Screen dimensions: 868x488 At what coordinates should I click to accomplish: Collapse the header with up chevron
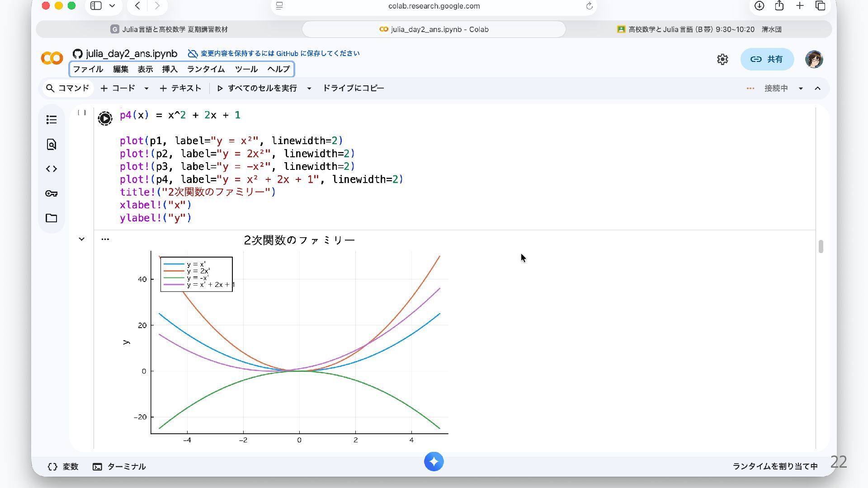pyautogui.click(x=817, y=89)
